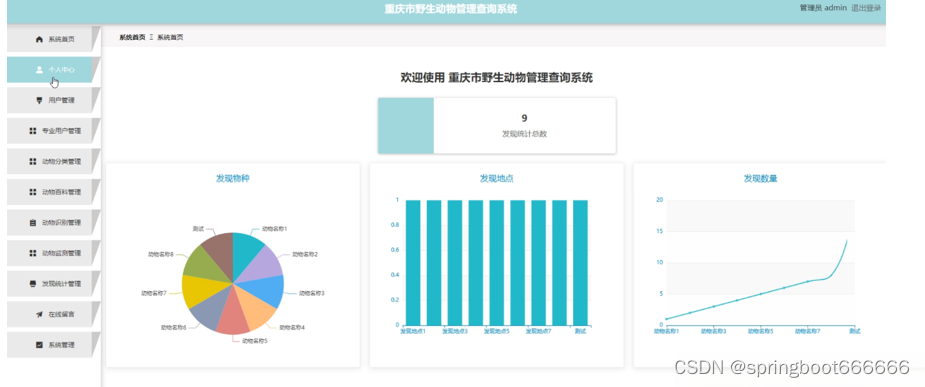
Task: Click the paper plane icon beside 在线留言
Action: pyautogui.click(x=40, y=314)
